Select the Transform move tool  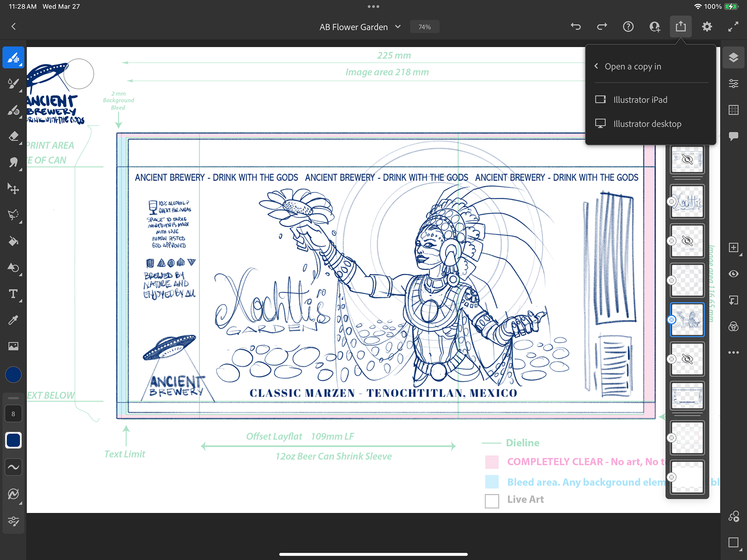[13, 189]
